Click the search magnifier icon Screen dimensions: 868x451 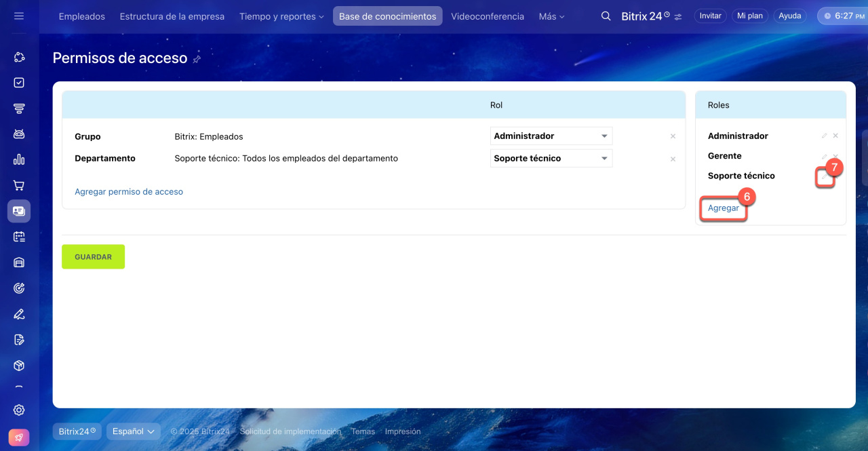(606, 16)
